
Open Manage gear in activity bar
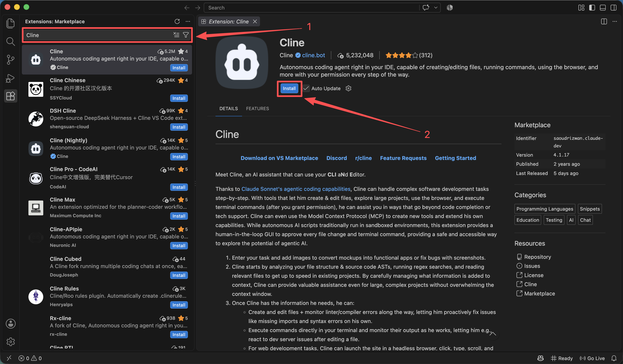point(10,342)
